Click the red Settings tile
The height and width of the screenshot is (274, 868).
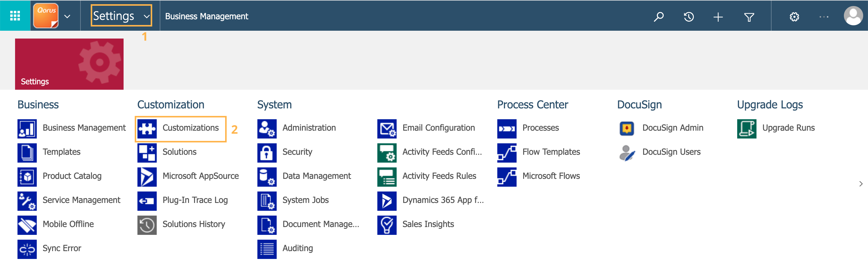tap(69, 64)
